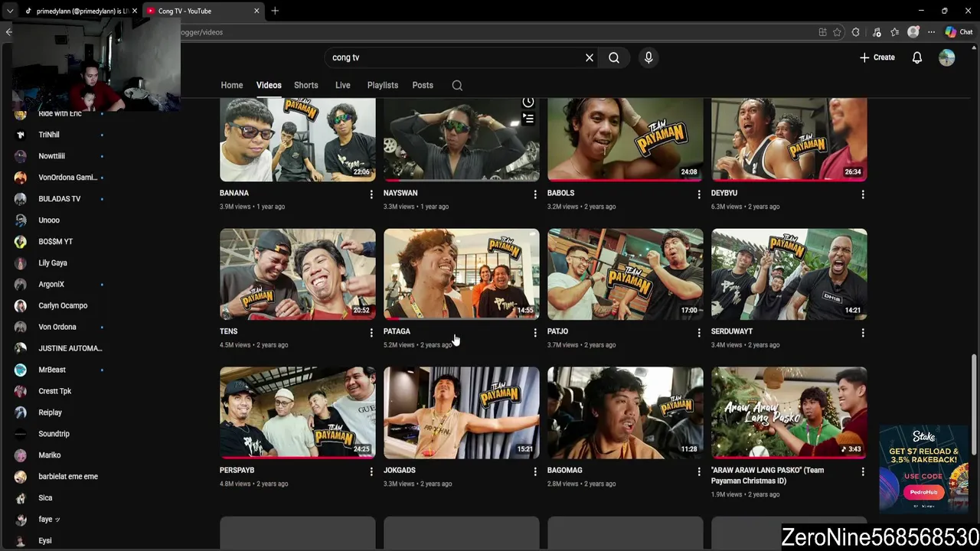Open Crestt Tpk channel avatar in sidebar
Screen dimensions: 980x551
(x=21, y=391)
